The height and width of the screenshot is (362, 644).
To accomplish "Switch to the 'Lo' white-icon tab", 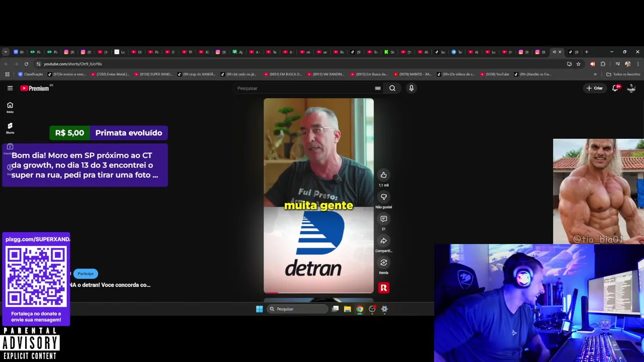I will 120,52.
